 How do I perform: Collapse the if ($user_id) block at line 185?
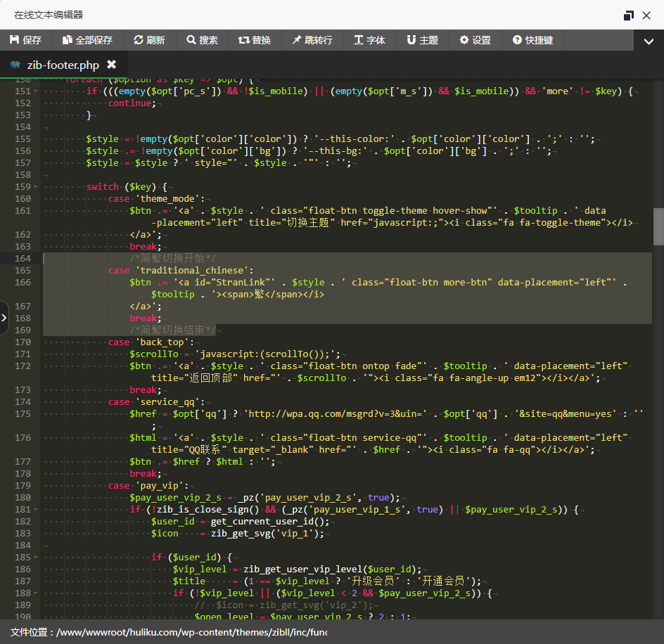tap(37, 558)
